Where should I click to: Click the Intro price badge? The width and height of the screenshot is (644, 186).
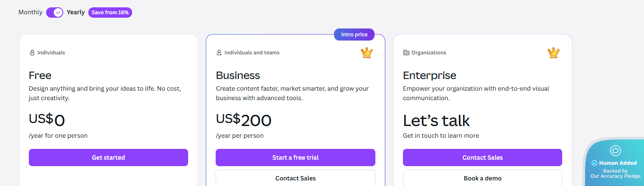[354, 35]
